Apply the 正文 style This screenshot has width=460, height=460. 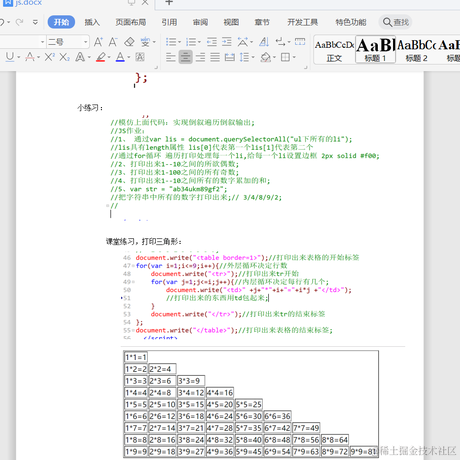[334, 50]
